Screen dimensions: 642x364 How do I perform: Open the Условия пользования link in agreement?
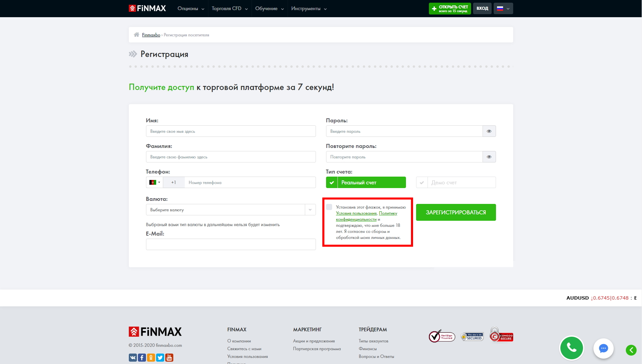click(x=356, y=213)
